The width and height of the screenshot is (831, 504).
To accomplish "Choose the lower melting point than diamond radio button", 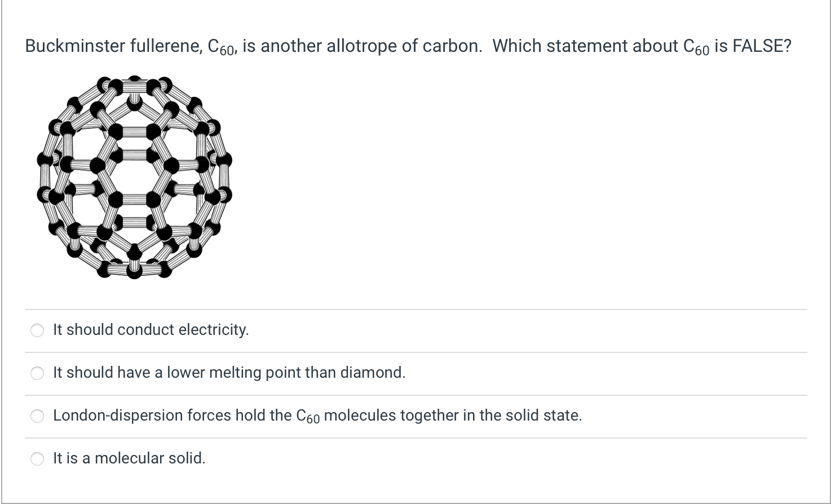I will 37,373.
